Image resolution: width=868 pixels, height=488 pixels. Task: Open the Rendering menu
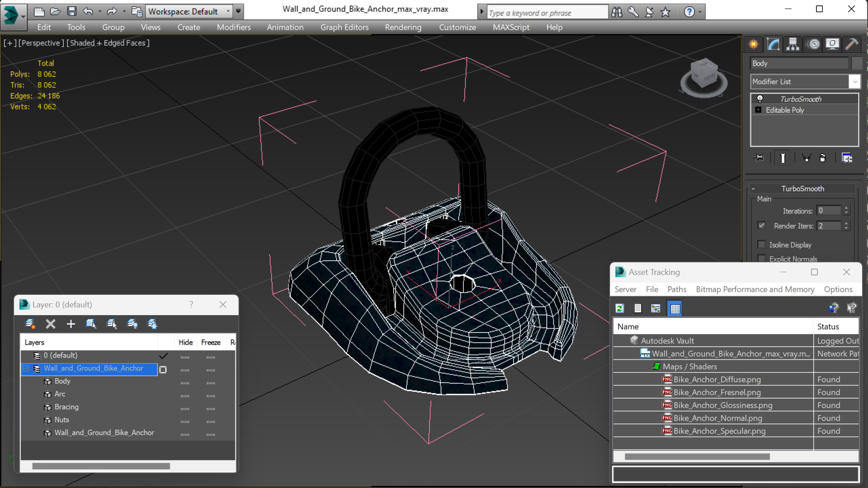click(x=403, y=27)
